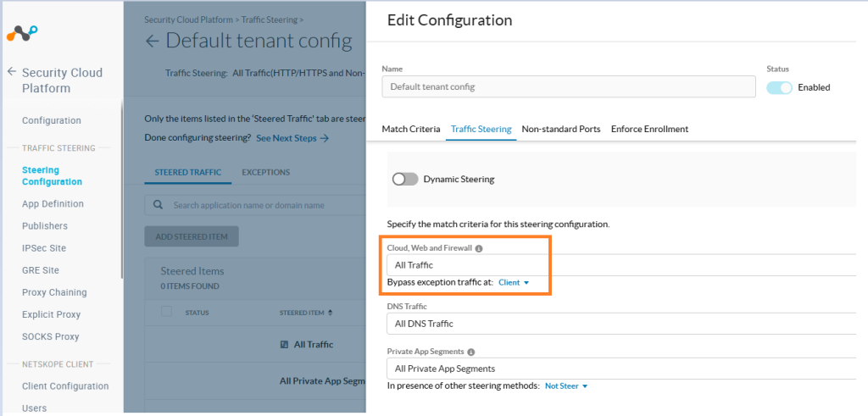Open SOCKS Proxy in sidebar
Image resolution: width=868 pixels, height=416 pixels.
[x=50, y=336]
